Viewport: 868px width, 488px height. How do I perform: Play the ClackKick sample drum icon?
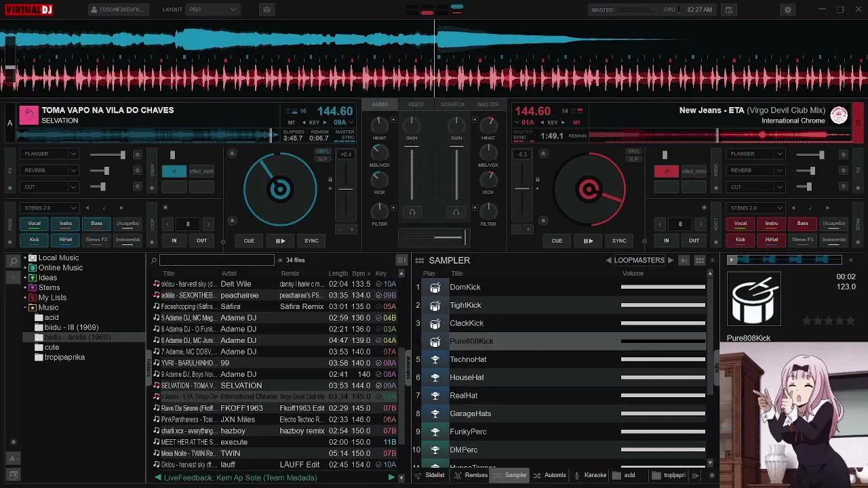click(x=435, y=323)
